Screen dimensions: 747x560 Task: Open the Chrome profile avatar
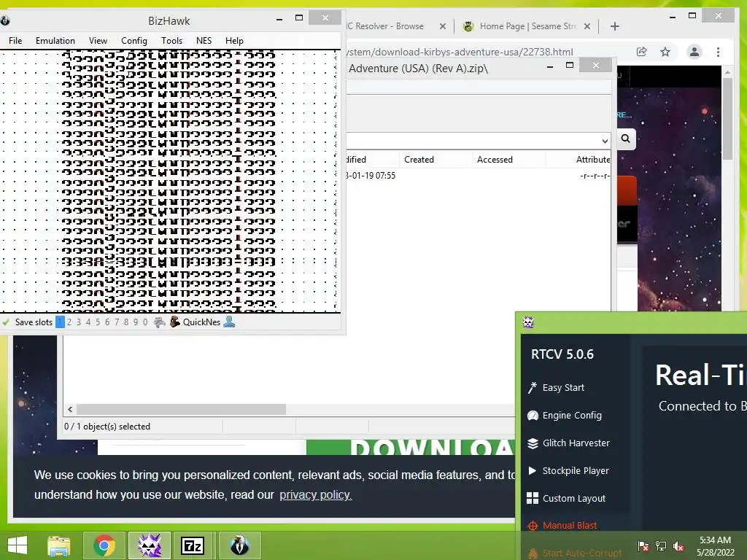pyautogui.click(x=694, y=52)
